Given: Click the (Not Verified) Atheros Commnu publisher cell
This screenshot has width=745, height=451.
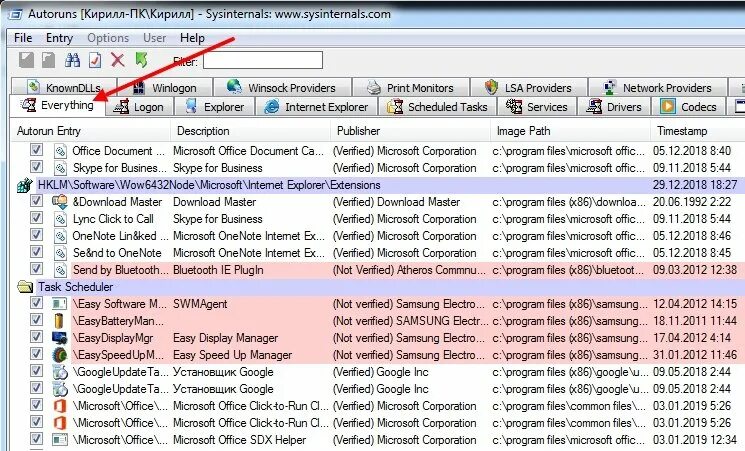Looking at the screenshot, I should coord(409,270).
